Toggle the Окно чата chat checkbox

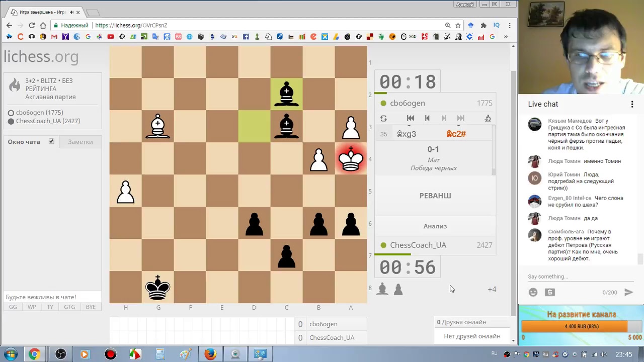point(51,141)
